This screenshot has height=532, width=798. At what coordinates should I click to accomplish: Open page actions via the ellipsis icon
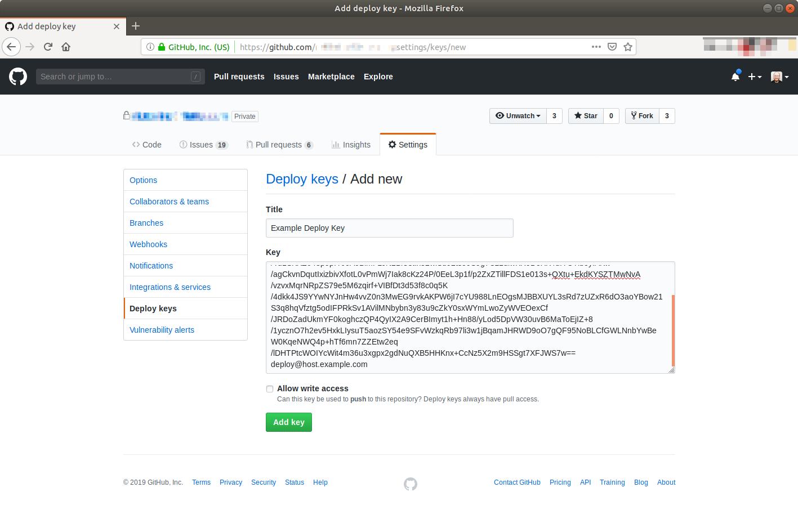596,47
